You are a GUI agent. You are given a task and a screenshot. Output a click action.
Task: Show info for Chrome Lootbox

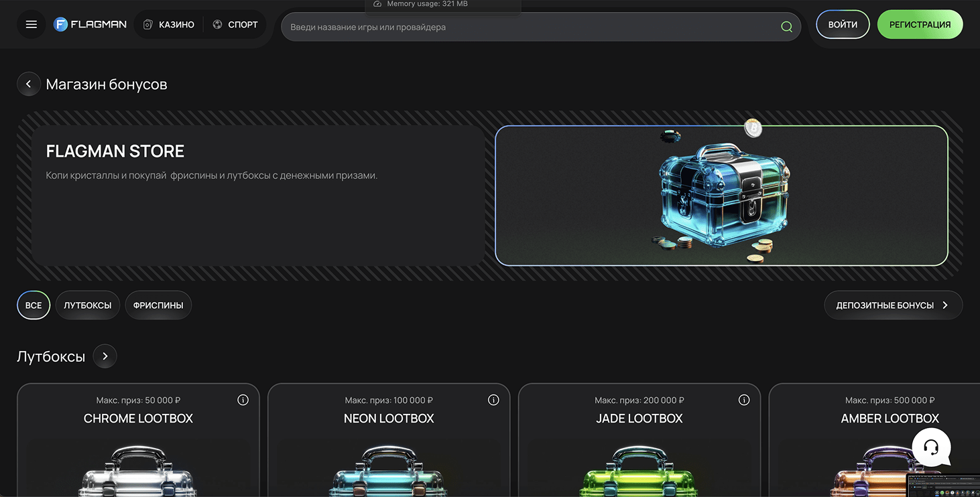[x=243, y=400]
